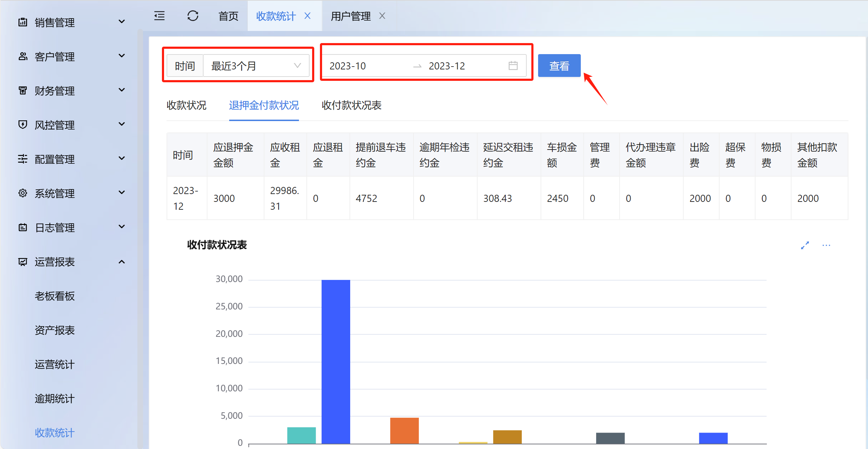Click the 风控管理 shield icon
Screen dimensions: 868x449
(x=23, y=125)
